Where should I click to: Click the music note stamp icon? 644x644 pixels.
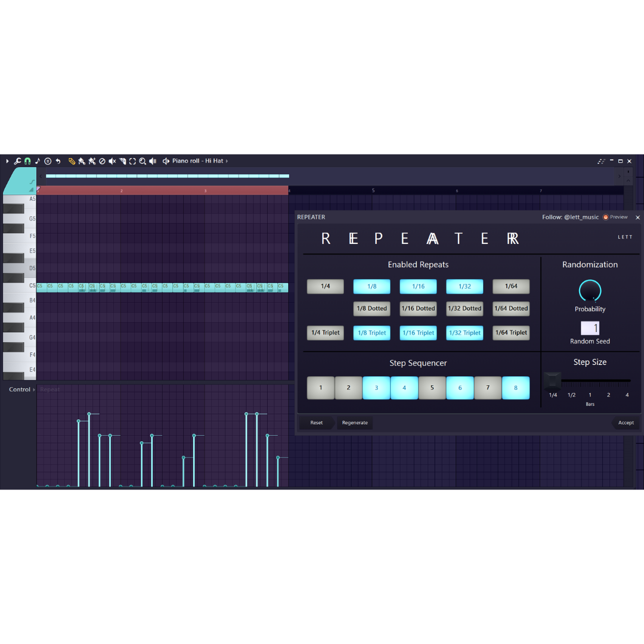pos(38,161)
